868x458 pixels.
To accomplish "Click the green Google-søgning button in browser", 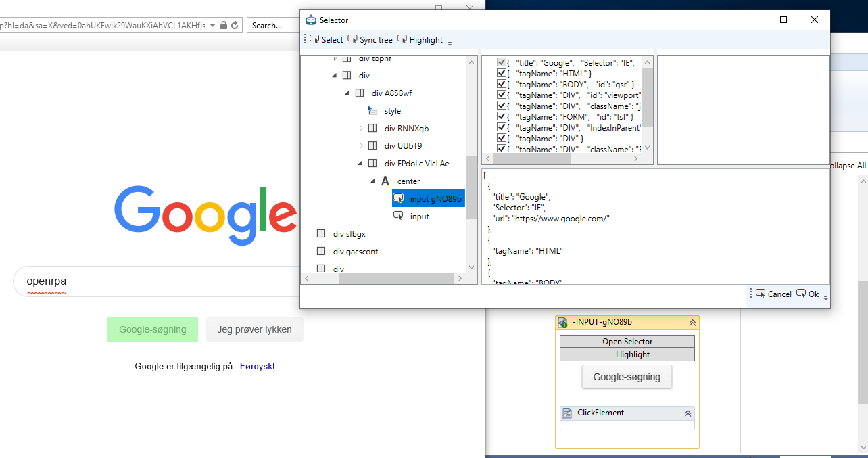I will click(153, 329).
